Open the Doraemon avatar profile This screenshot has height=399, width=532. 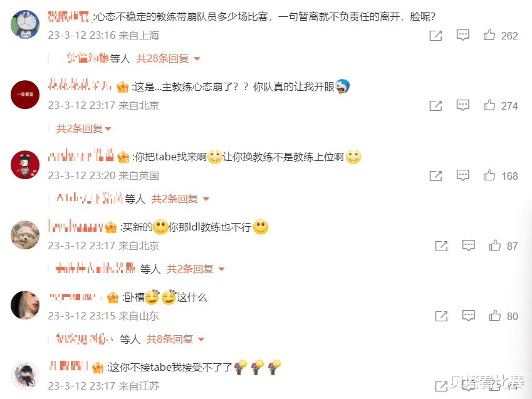[x=25, y=24]
